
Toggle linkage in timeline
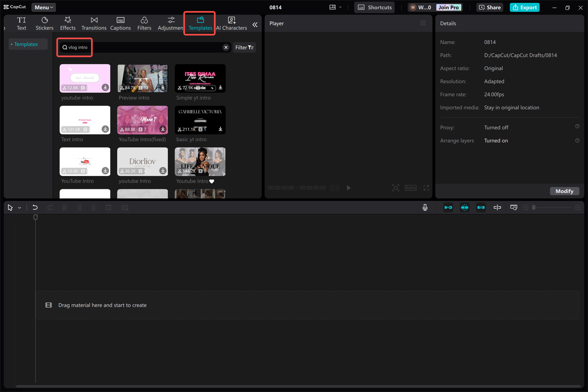click(481, 208)
